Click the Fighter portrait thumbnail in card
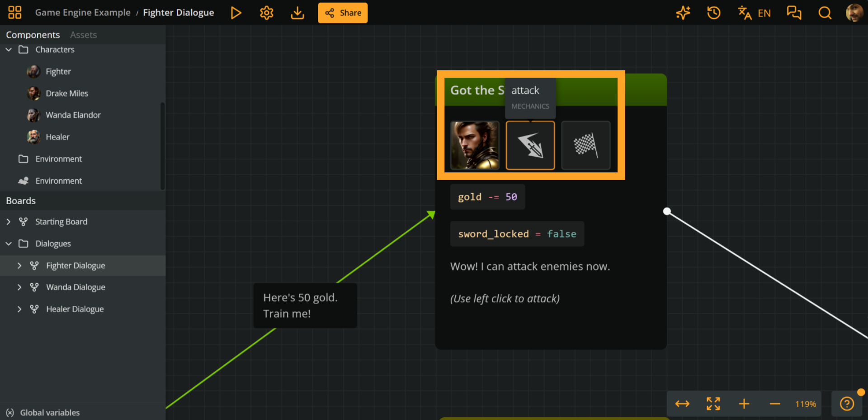 pyautogui.click(x=475, y=145)
